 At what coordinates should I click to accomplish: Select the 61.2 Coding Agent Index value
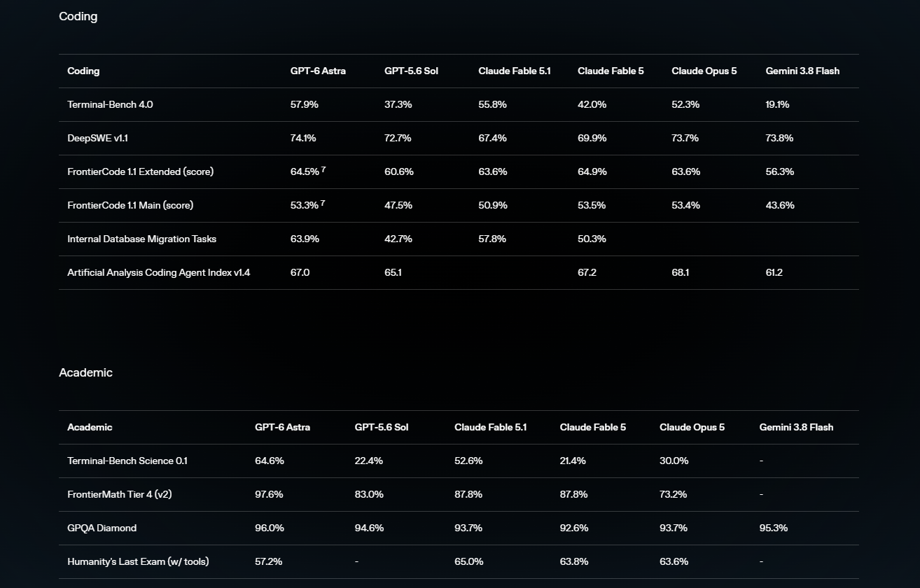[774, 272]
